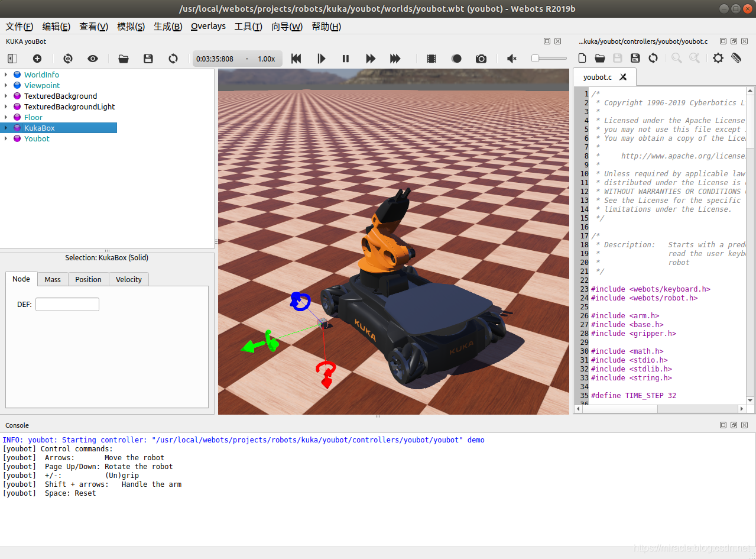The image size is (756, 559).
Task: Toggle the scene tree side panel
Action: 12,59
